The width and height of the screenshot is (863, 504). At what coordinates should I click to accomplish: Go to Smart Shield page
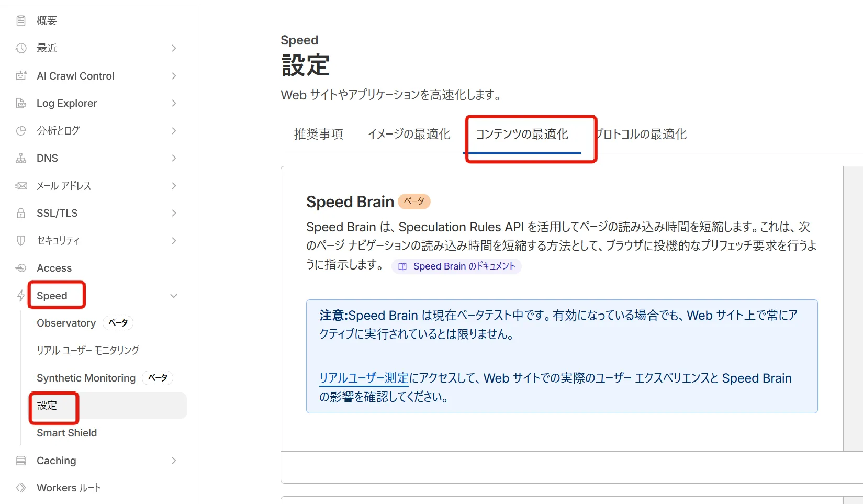pos(66,433)
